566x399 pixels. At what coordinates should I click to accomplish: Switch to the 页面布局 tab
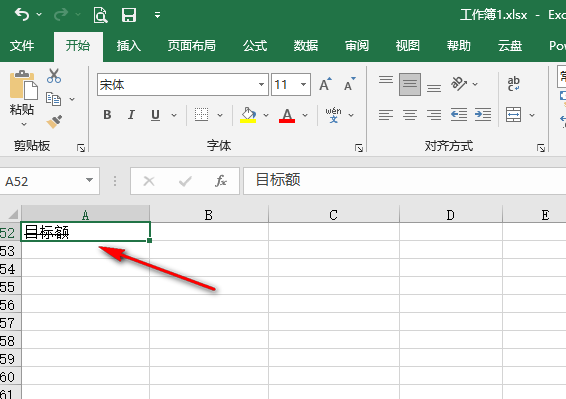point(192,46)
